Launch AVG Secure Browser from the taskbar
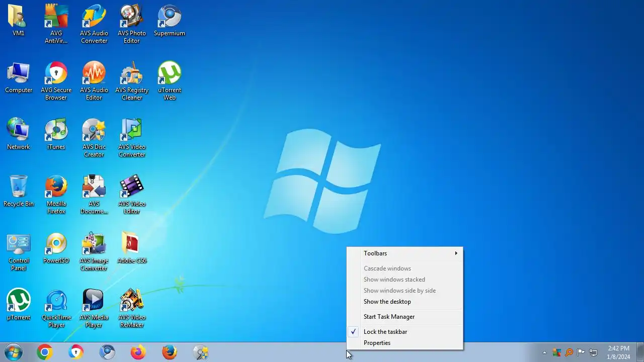Image resolution: width=644 pixels, height=362 pixels. tap(76, 352)
